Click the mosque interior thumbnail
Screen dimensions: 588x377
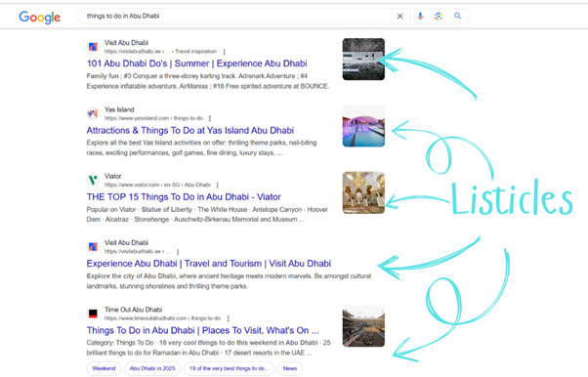tap(363, 192)
